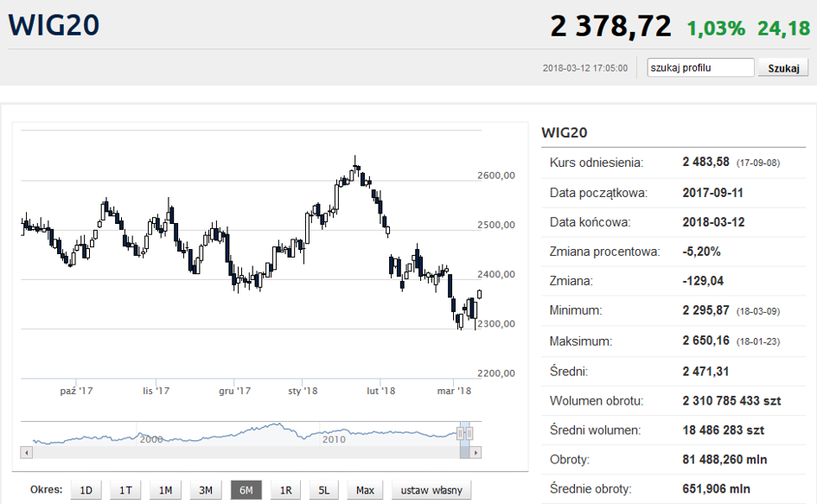Select the active 6M period button

246,490
